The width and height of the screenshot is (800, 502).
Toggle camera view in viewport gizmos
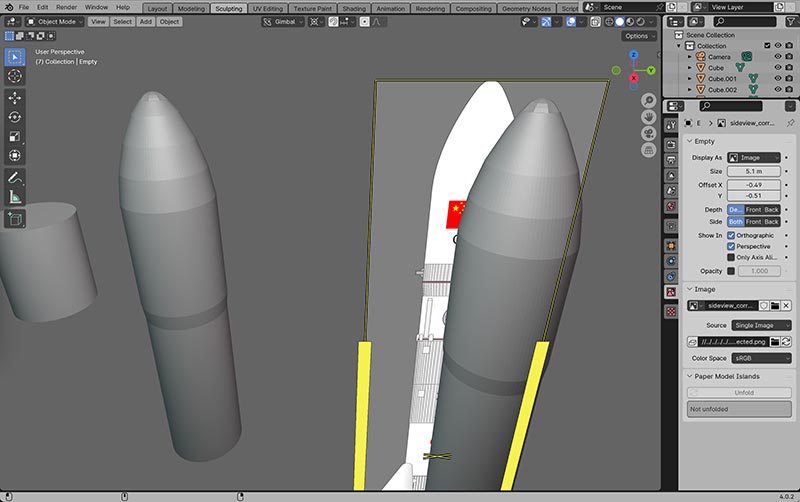point(649,133)
